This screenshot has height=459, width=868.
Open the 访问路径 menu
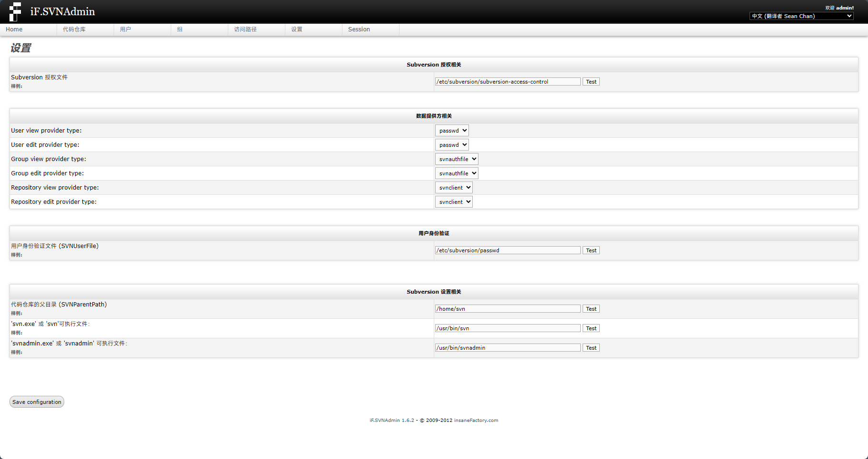coord(245,29)
